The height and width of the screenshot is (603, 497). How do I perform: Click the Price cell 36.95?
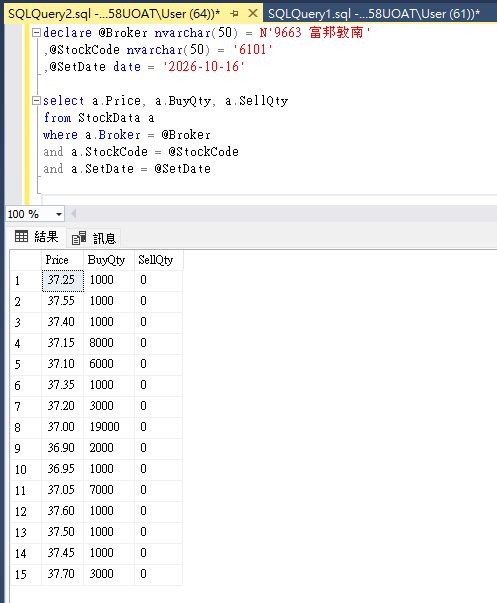click(62, 470)
